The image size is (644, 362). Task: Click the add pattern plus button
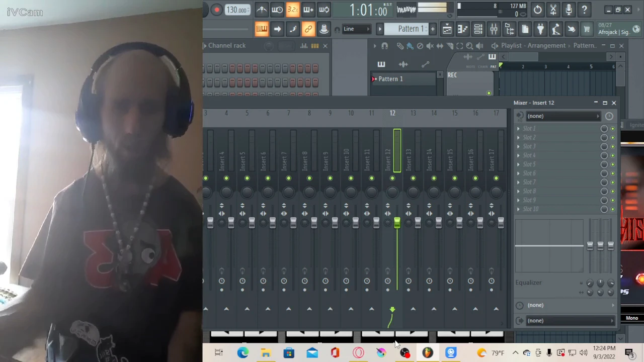pyautogui.click(x=432, y=29)
